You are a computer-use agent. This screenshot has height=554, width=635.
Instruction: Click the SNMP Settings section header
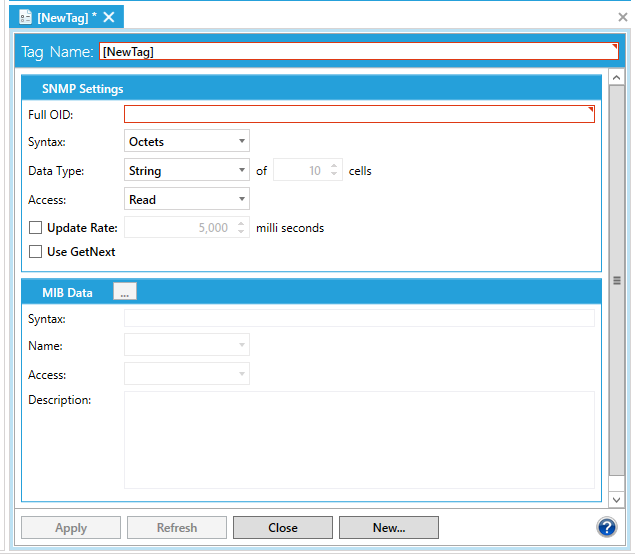point(83,89)
